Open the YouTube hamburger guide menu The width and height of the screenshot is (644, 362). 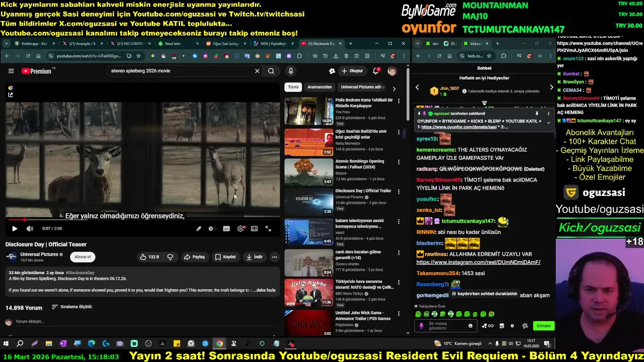tap(11, 71)
